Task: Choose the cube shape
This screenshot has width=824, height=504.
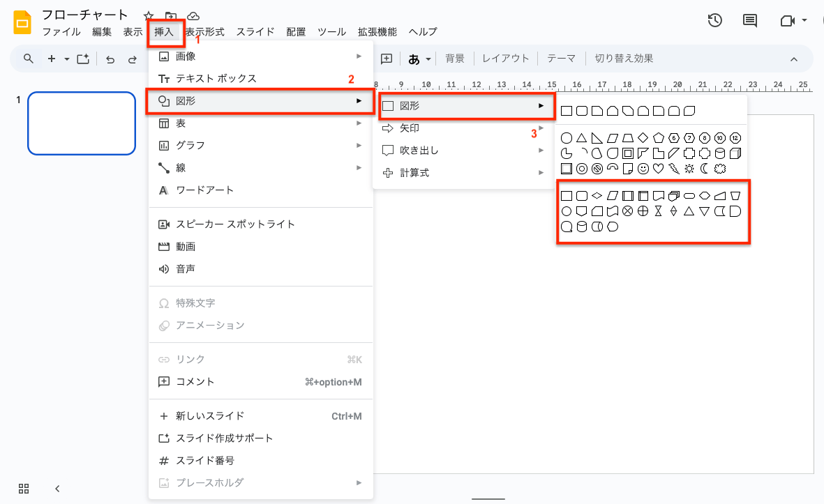Action: point(735,153)
